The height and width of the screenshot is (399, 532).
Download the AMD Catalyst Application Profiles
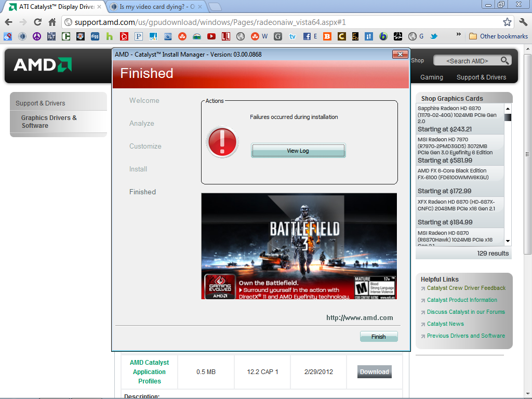pyautogui.click(x=374, y=372)
